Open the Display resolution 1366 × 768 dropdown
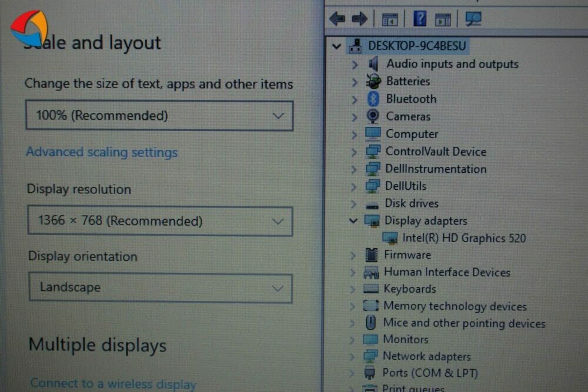The image size is (588, 392). point(160,221)
